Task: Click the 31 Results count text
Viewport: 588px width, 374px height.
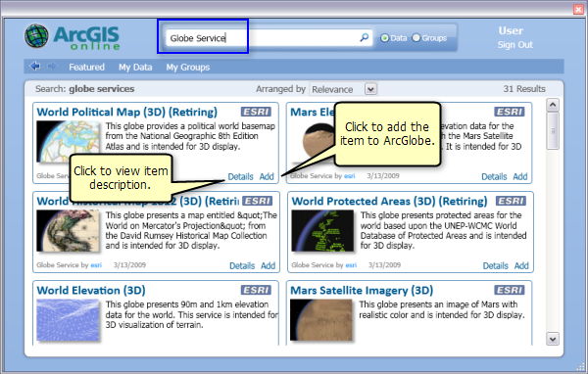Action: coord(524,89)
